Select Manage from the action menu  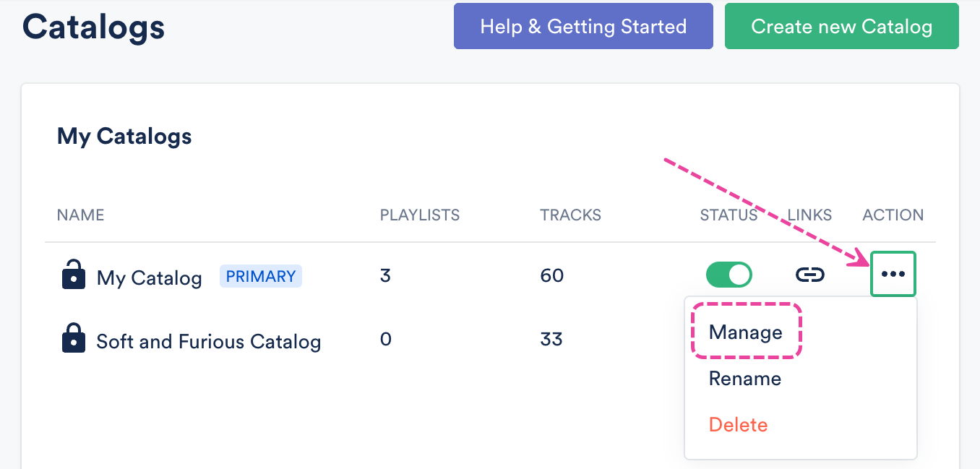(746, 332)
